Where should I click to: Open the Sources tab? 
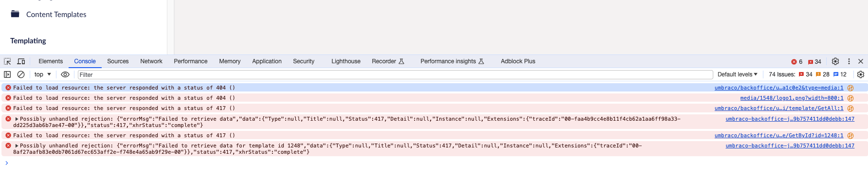[118, 61]
